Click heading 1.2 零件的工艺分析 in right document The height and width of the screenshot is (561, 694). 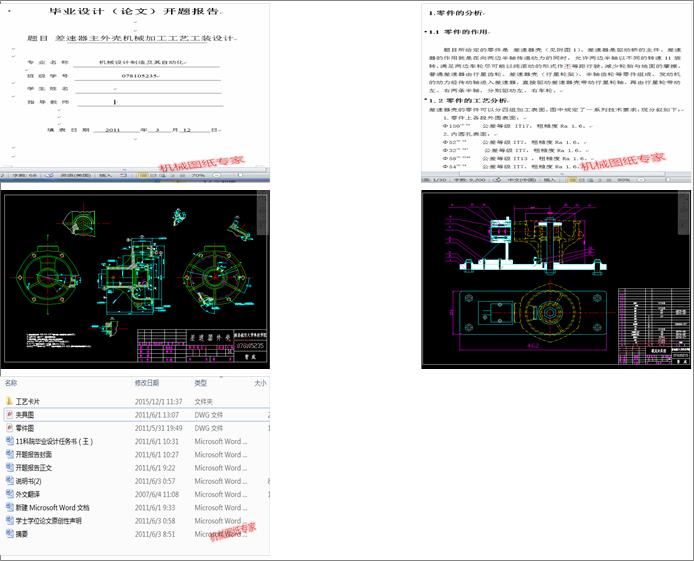(468, 100)
